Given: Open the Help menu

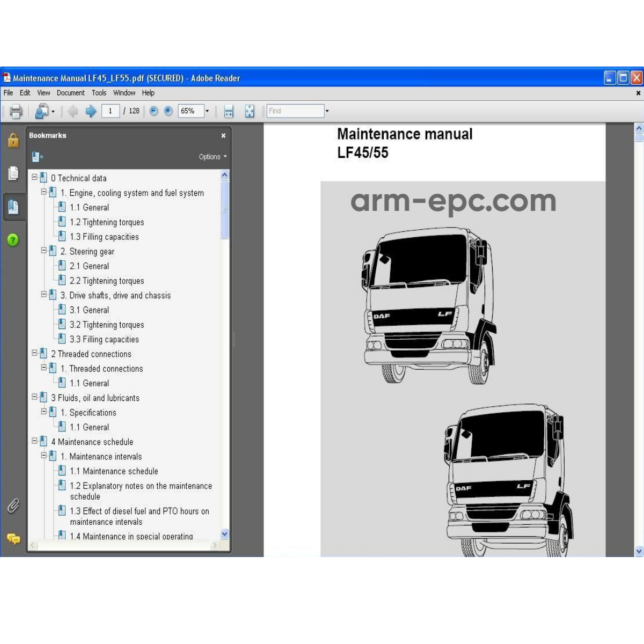Looking at the screenshot, I should (x=148, y=93).
